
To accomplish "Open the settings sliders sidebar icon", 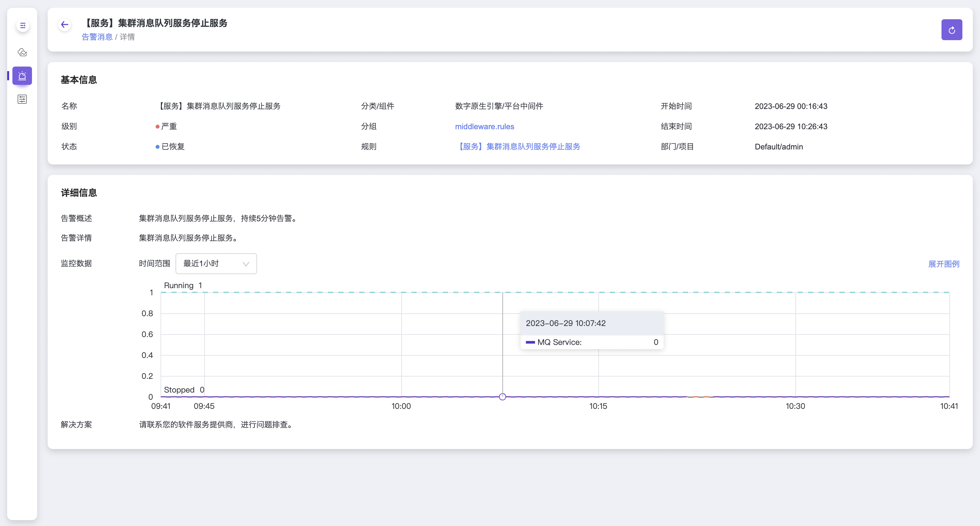I will (22, 99).
